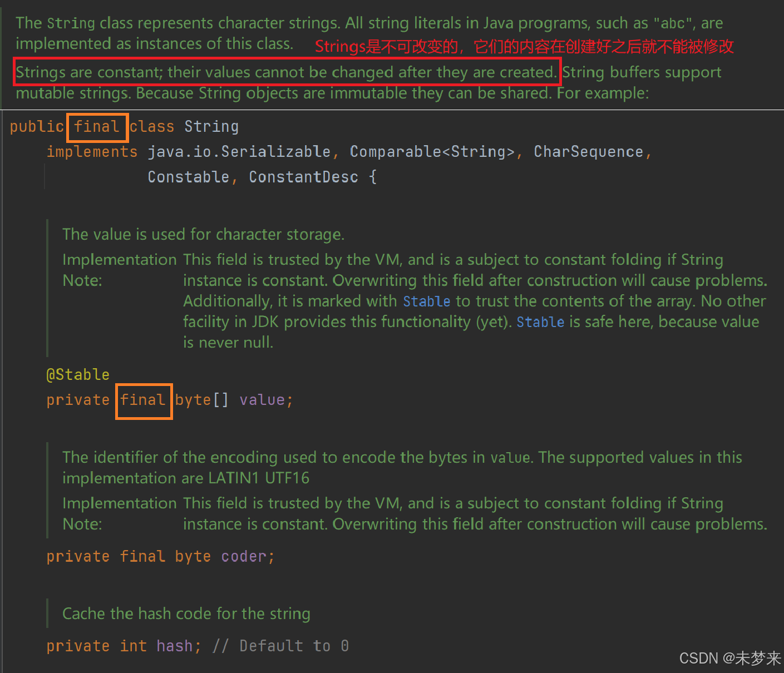Viewport: 784px width, 673px height.
Task: Click the 'LATIN1 UTF16' text in documentation
Action: 259,478
